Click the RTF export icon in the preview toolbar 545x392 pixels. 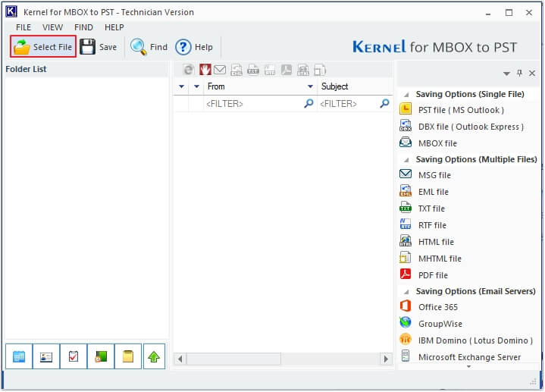[270, 70]
